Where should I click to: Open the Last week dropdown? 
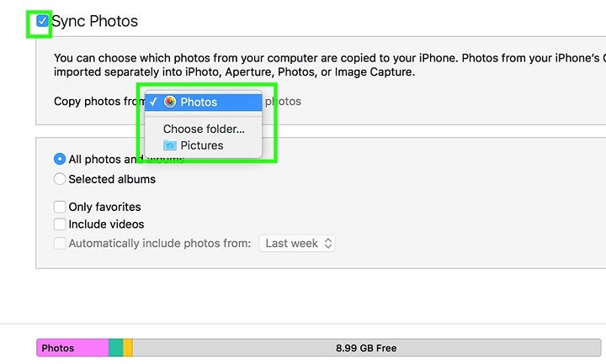(x=297, y=243)
